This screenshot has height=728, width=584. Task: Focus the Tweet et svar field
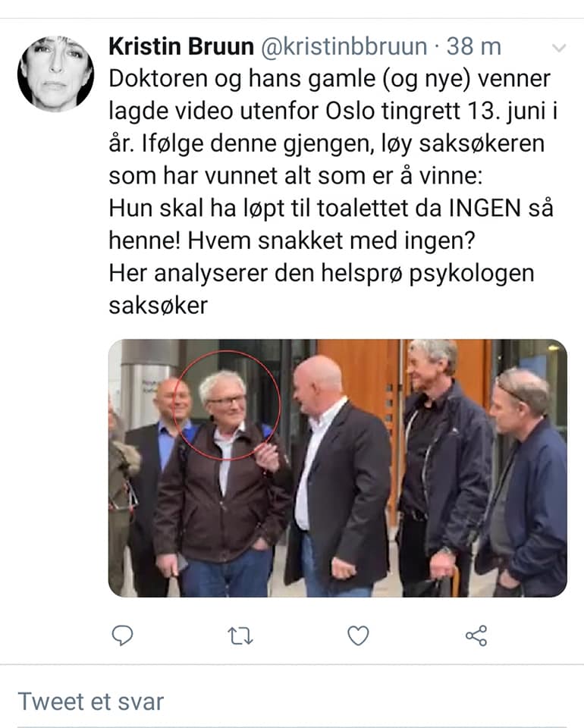point(292,701)
